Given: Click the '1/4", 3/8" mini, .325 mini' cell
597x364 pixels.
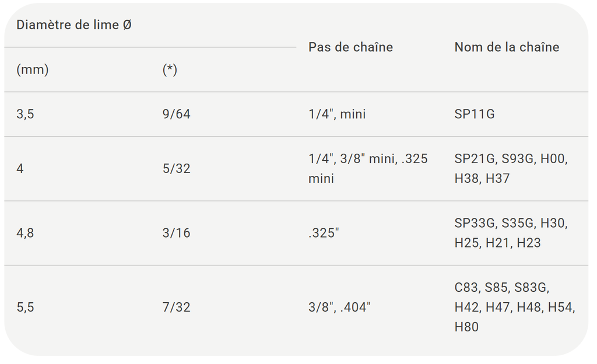Looking at the screenshot, I should click(x=368, y=169).
